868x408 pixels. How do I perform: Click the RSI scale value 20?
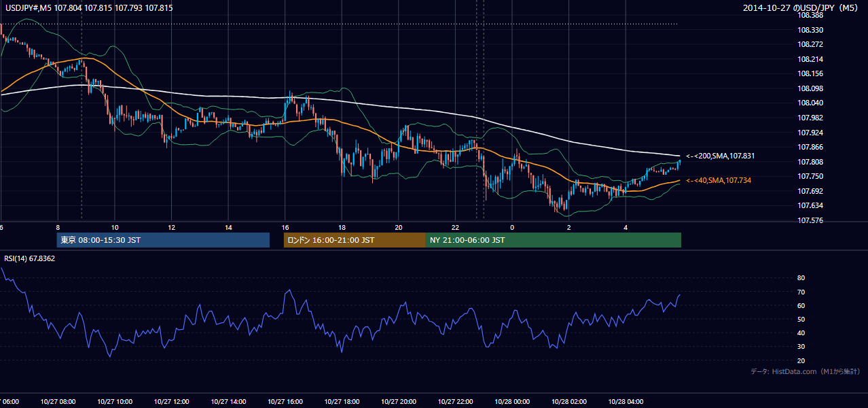pos(801,360)
